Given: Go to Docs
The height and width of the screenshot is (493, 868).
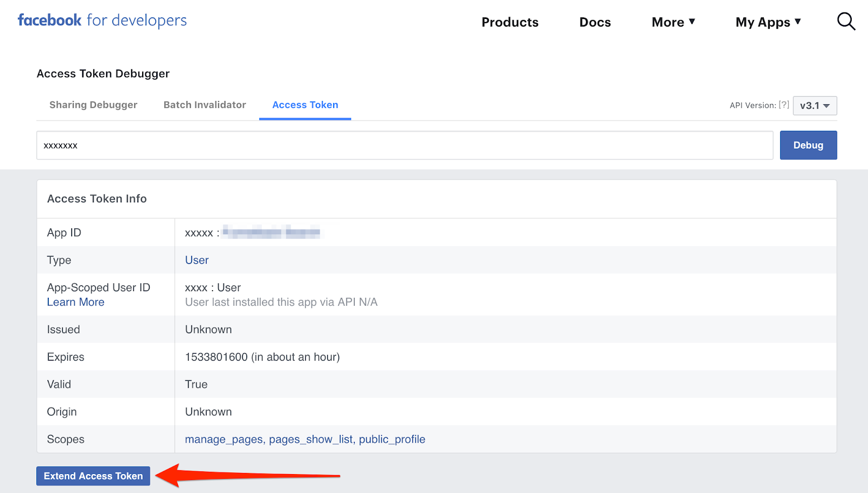Looking at the screenshot, I should pos(595,22).
